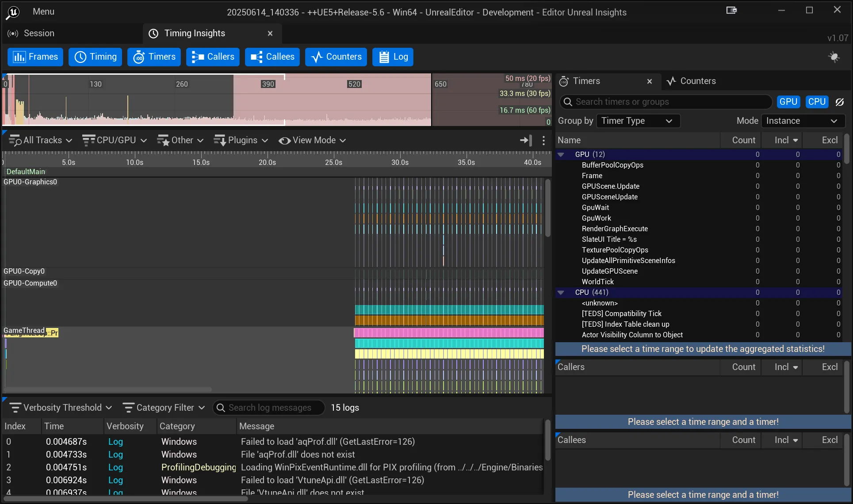
Task: Open the Mode Instance combo box
Action: click(803, 121)
